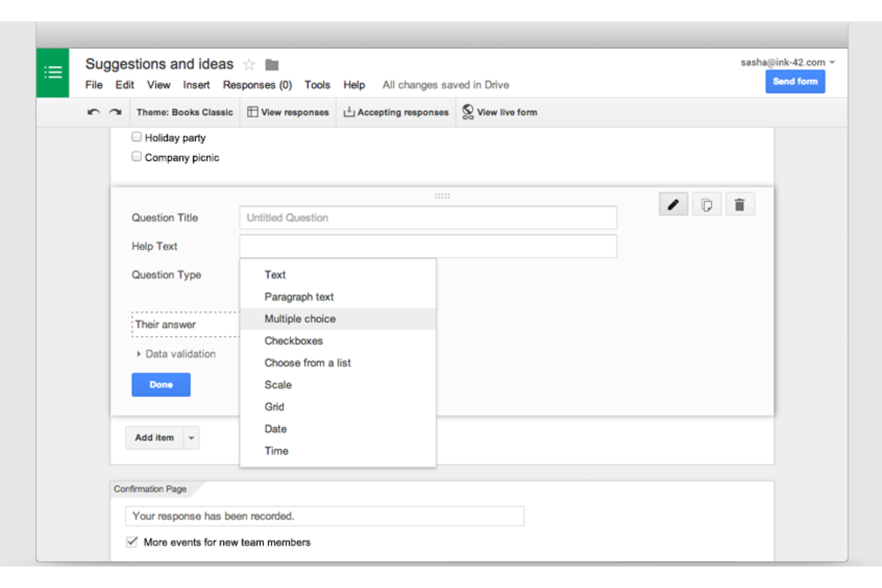882x588 pixels.
Task: Open the Add item dropdown arrow
Action: click(191, 437)
